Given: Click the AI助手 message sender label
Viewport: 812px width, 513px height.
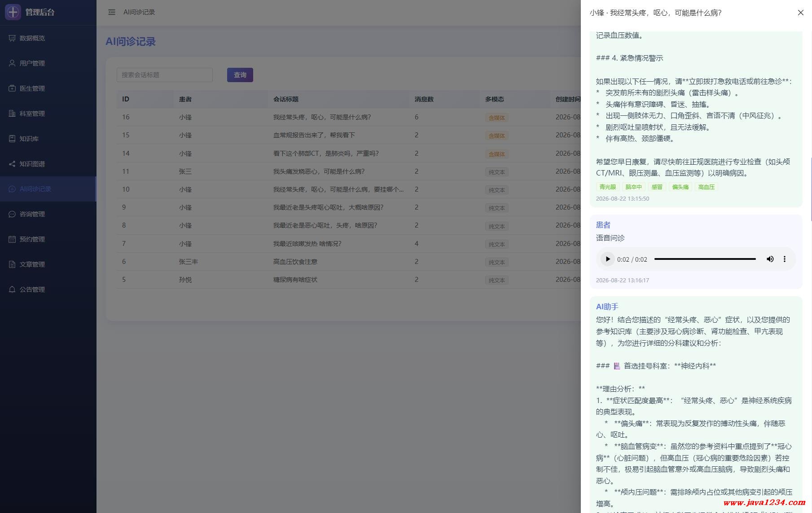Looking at the screenshot, I should (607, 307).
